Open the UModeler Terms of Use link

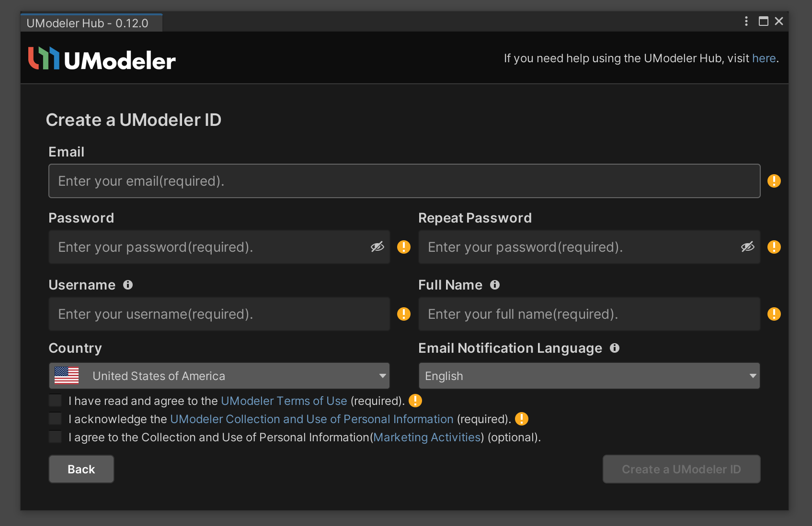pyautogui.click(x=284, y=401)
